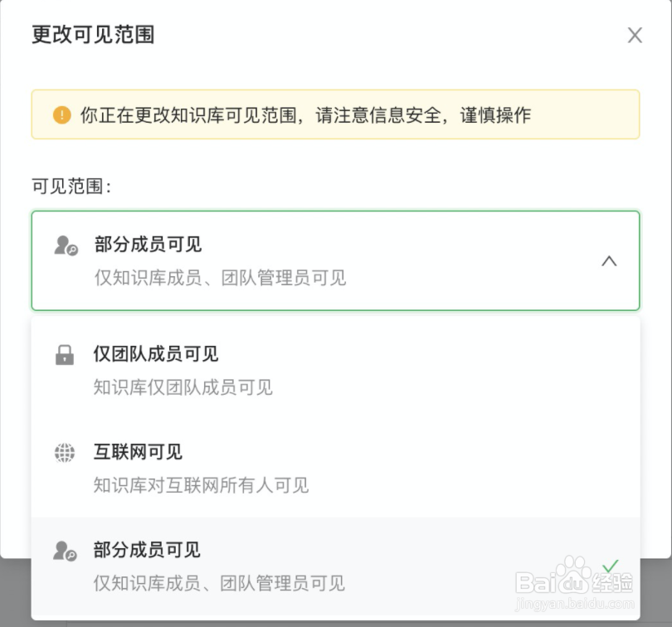Click the people icon in the bottom list row
This screenshot has height=627, width=672.
click(65, 549)
